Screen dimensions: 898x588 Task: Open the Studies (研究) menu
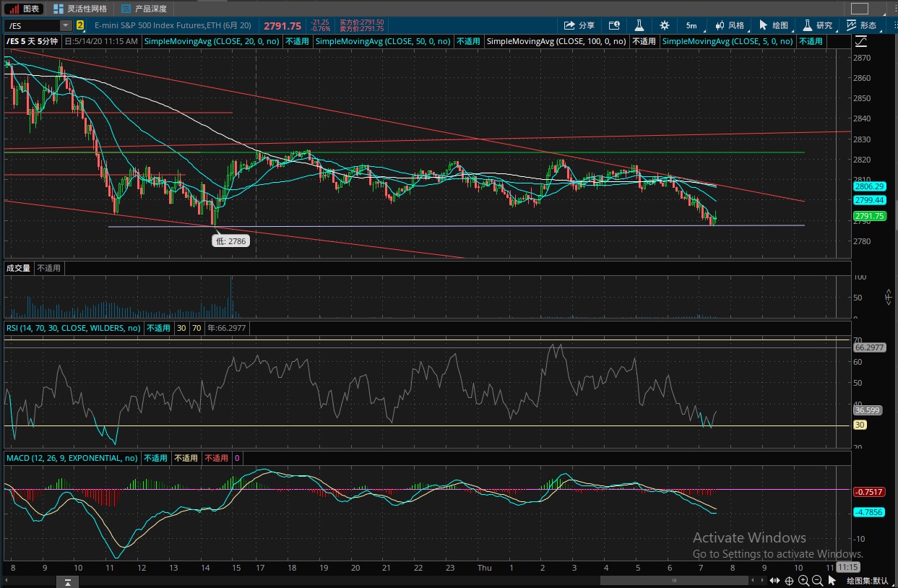click(819, 25)
